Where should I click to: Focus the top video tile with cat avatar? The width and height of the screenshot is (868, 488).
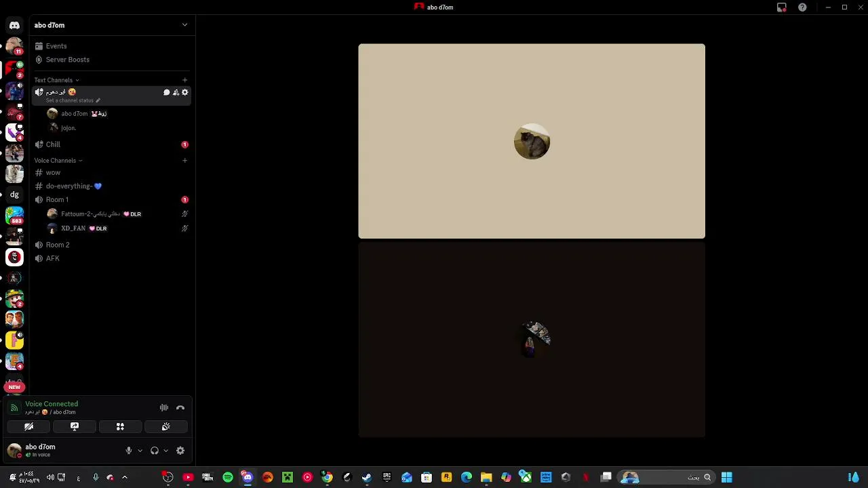point(532,141)
